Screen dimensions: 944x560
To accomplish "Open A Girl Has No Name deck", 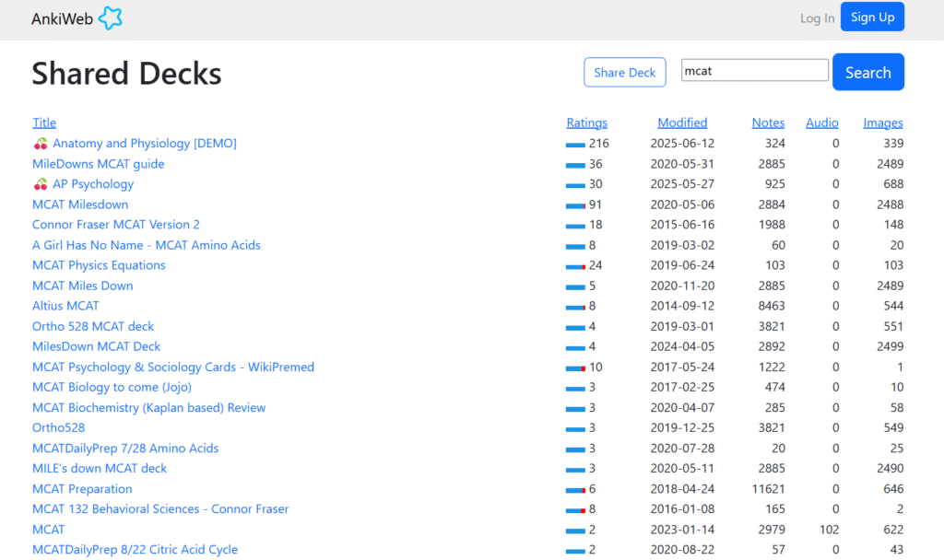I will 147,245.
